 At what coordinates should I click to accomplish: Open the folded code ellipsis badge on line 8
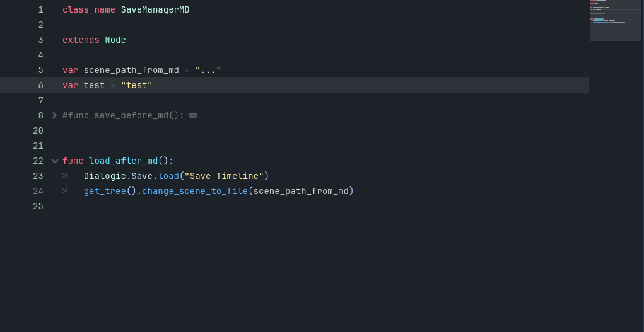(x=193, y=116)
